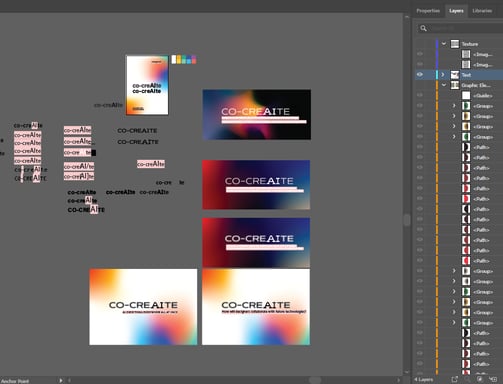Click the Locate Object icon in Layers footer
503x384 pixels.
click(467, 379)
